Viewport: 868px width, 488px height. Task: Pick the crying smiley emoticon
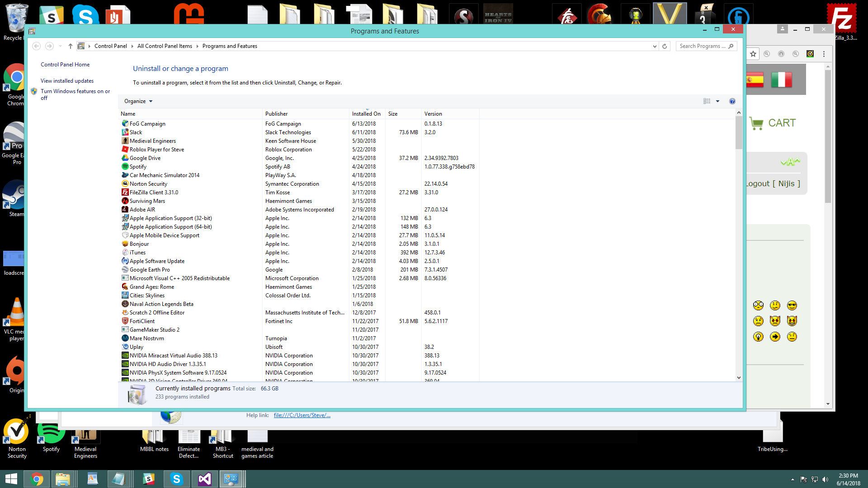point(759,321)
